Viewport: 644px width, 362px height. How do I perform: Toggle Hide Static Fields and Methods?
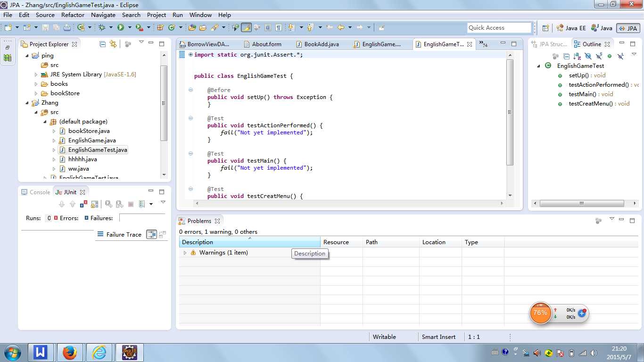pos(599,56)
